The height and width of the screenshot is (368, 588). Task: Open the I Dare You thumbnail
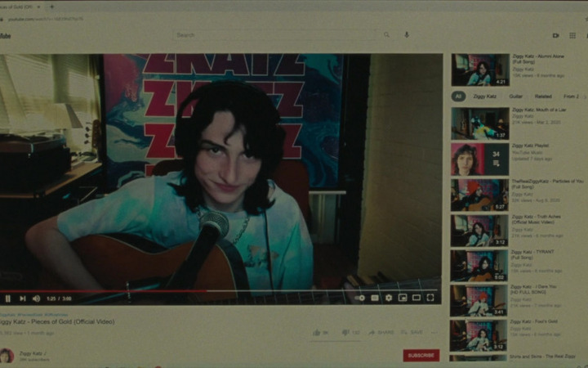click(x=479, y=300)
